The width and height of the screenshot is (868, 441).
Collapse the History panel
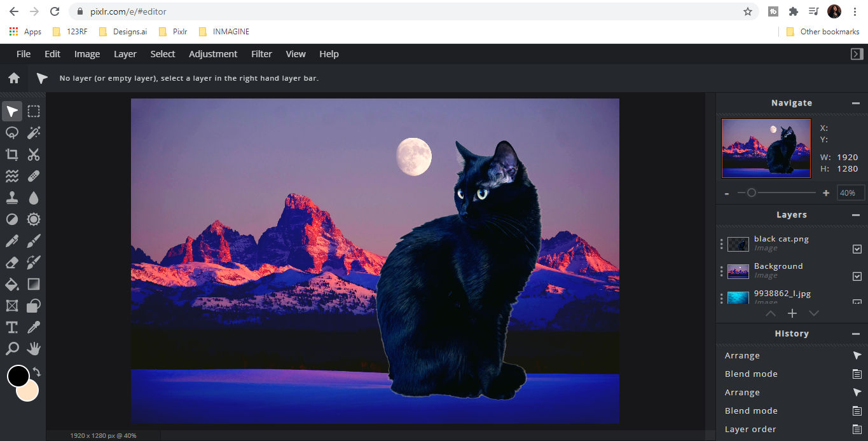[856, 334]
